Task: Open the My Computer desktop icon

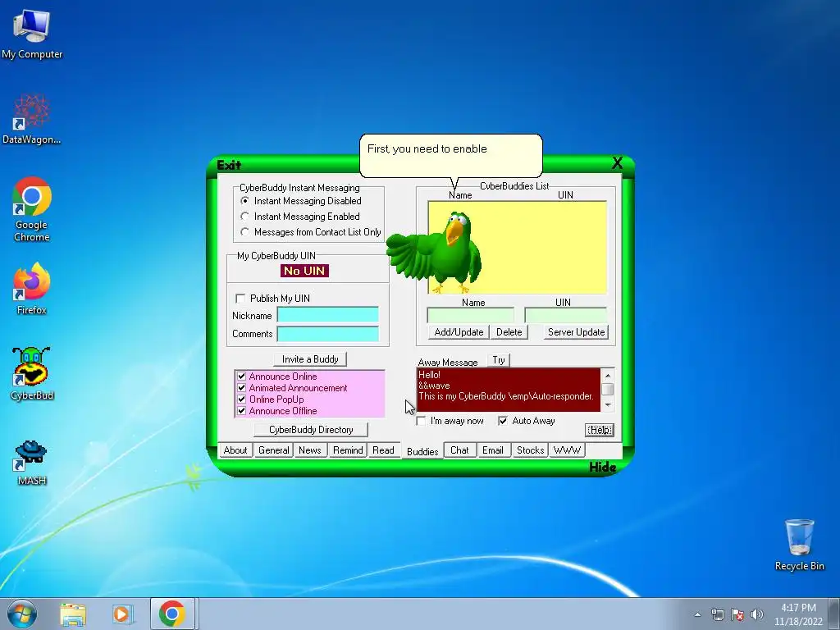Action: coord(32,34)
